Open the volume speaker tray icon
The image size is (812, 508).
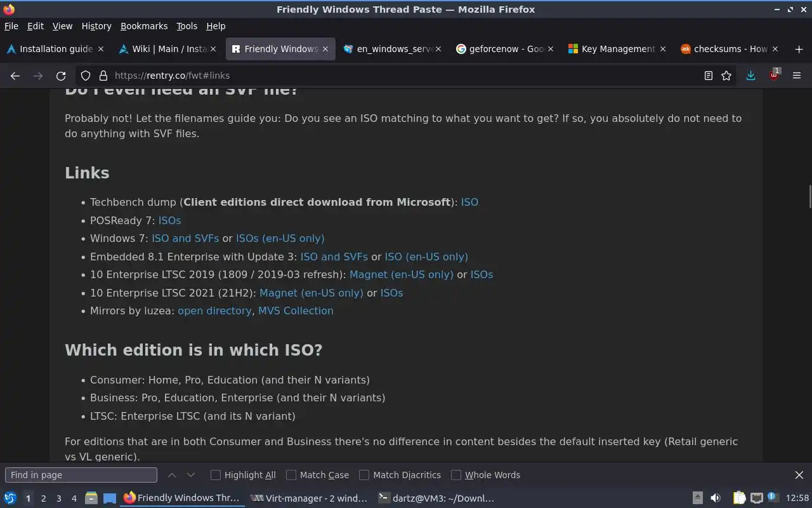click(x=716, y=498)
